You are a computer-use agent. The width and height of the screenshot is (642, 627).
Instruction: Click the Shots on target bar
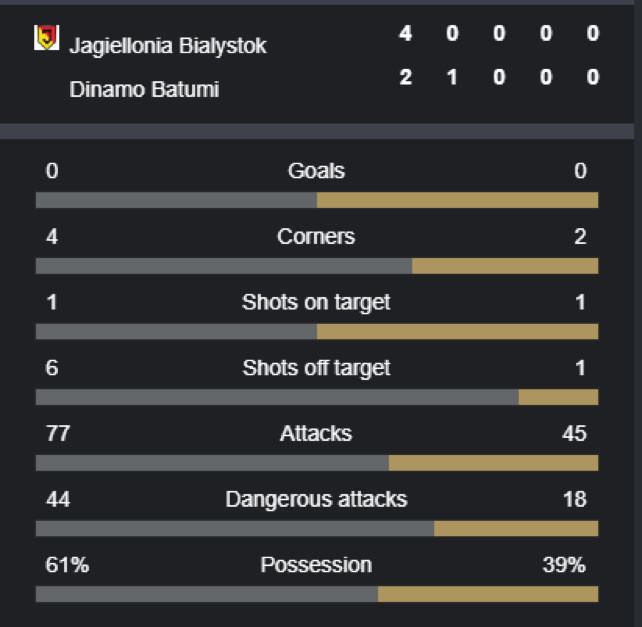317,331
